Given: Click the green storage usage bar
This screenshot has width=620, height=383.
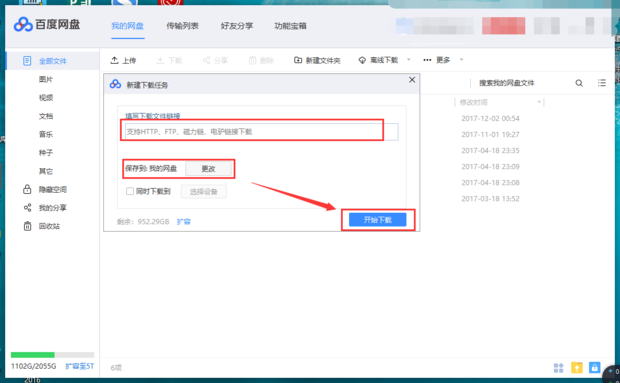Looking at the screenshot, I should [32, 355].
